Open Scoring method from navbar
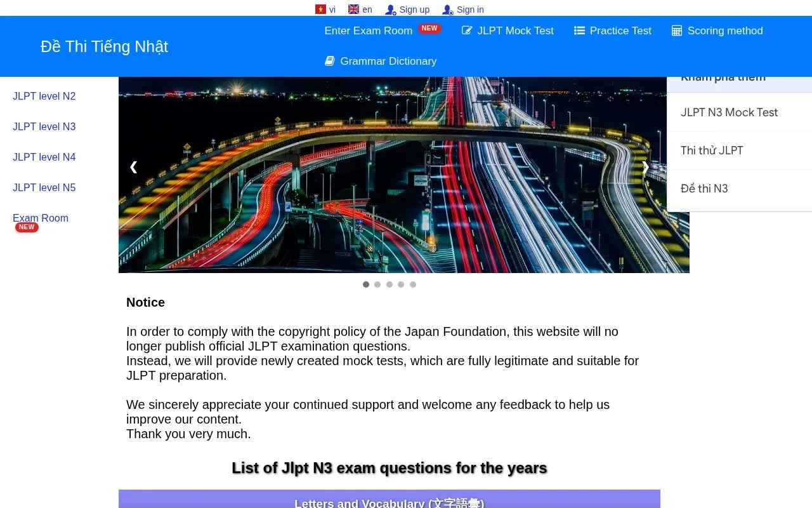Screen dimensions: 812x508 [x=717, y=30]
